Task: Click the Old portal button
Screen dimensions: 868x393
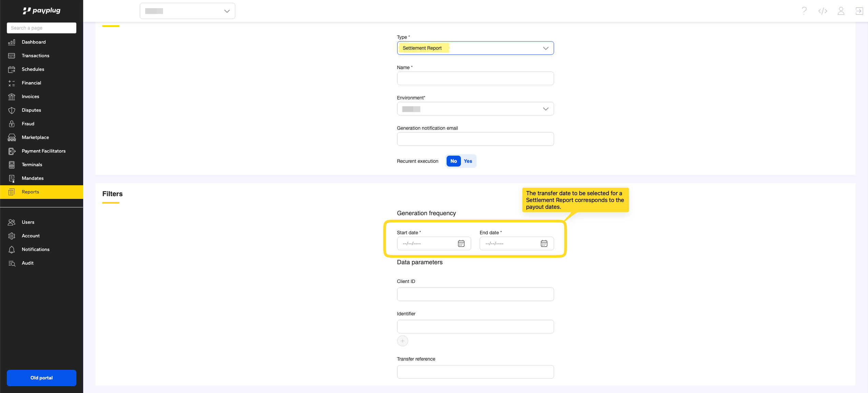Action: tap(42, 378)
